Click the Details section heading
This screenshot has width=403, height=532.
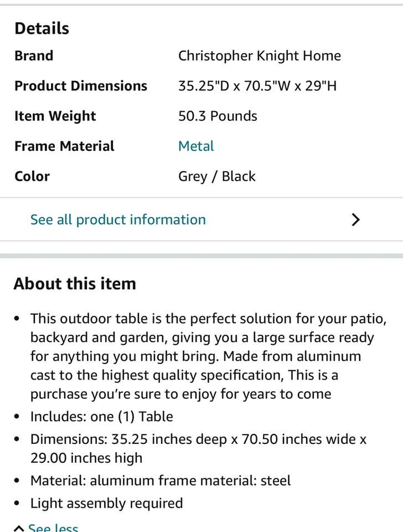[42, 28]
